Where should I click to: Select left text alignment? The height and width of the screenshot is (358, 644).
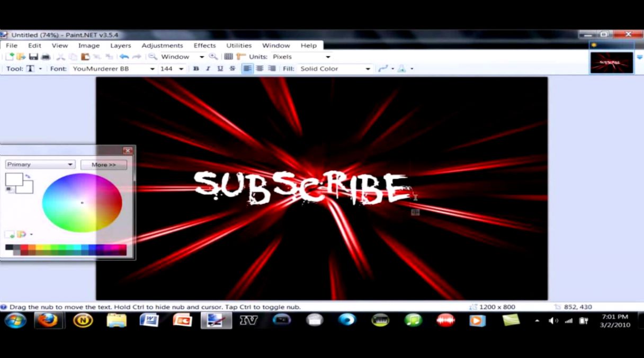coord(247,69)
